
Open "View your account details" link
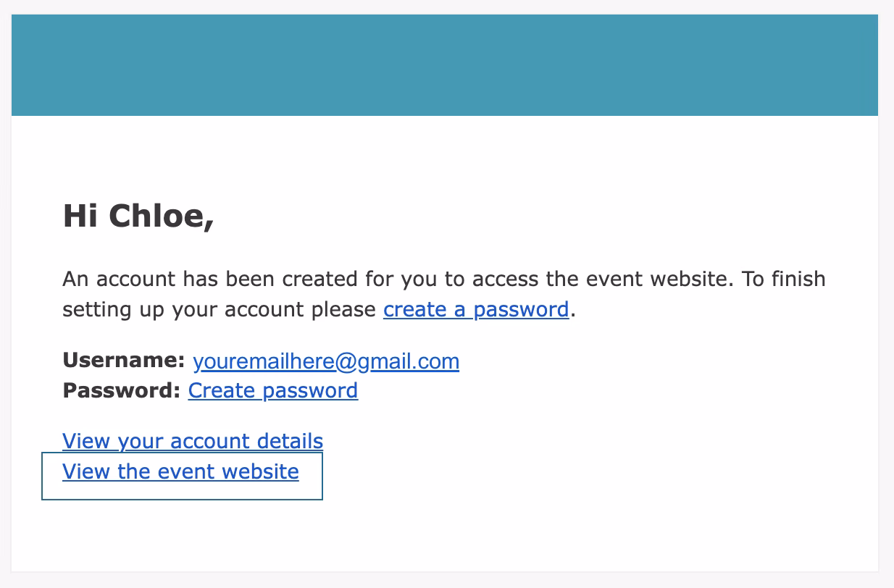pyautogui.click(x=193, y=441)
